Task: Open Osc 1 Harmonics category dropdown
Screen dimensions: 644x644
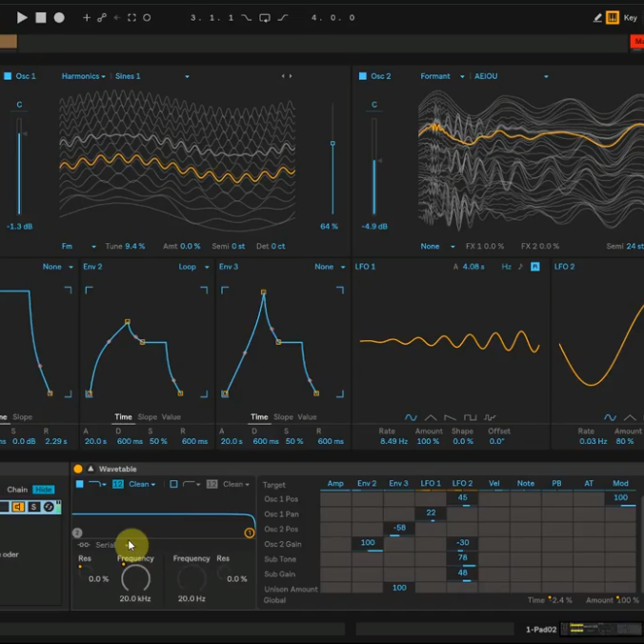Action: click(84, 76)
